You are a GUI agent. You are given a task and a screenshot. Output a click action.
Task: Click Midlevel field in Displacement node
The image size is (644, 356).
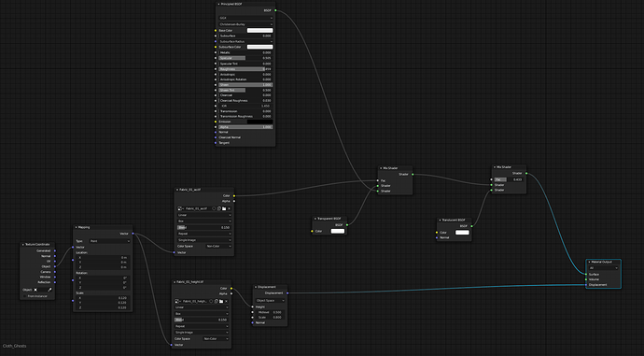(x=270, y=312)
